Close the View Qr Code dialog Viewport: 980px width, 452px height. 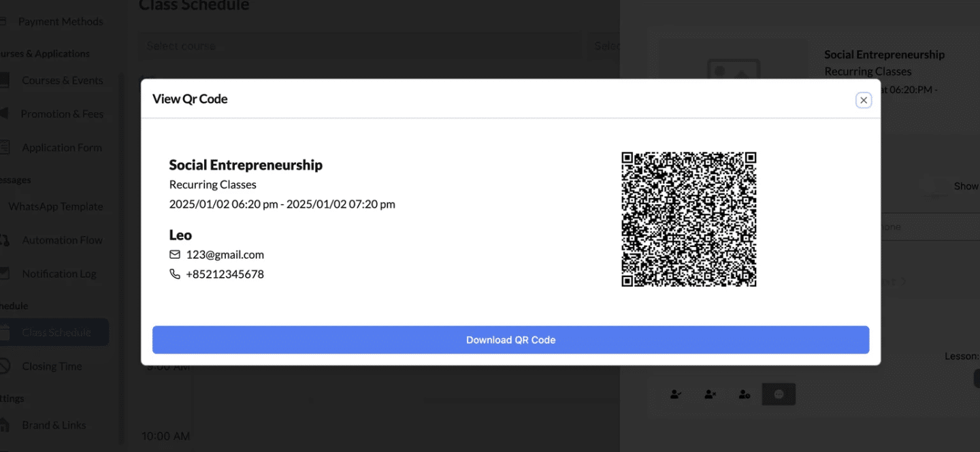coord(864,100)
